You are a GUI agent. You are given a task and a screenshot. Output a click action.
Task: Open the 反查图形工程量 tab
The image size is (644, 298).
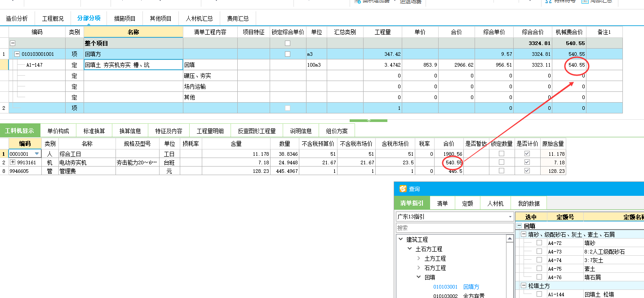pyautogui.click(x=257, y=131)
